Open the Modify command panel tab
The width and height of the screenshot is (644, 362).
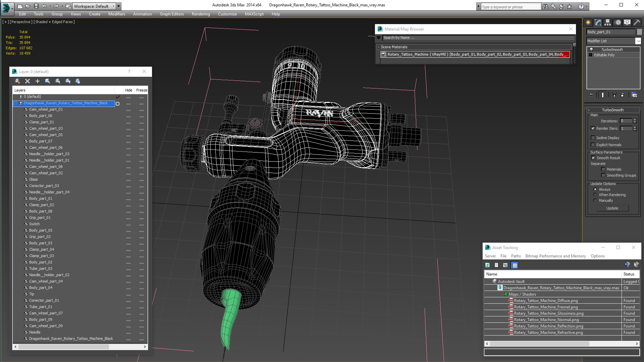coord(598,22)
